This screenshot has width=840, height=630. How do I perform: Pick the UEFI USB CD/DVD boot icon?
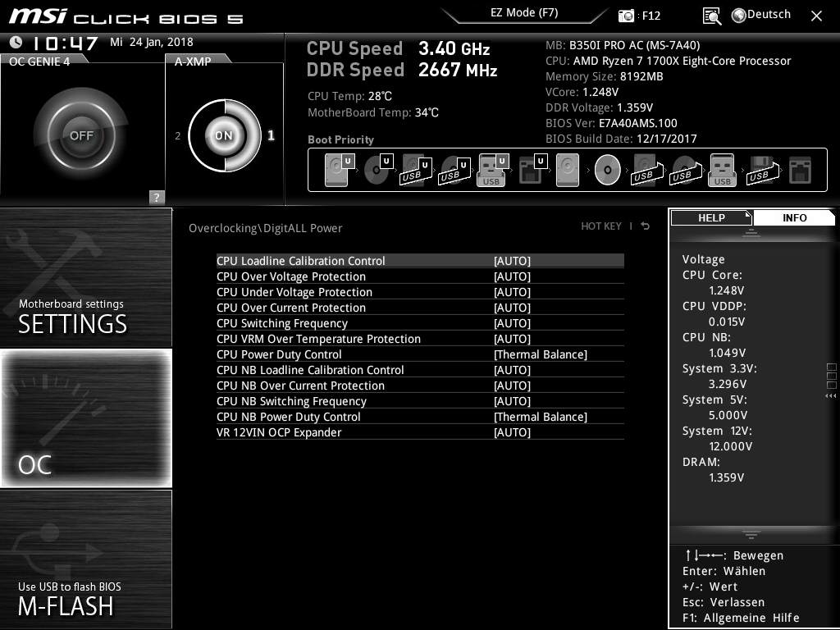pos(454,170)
